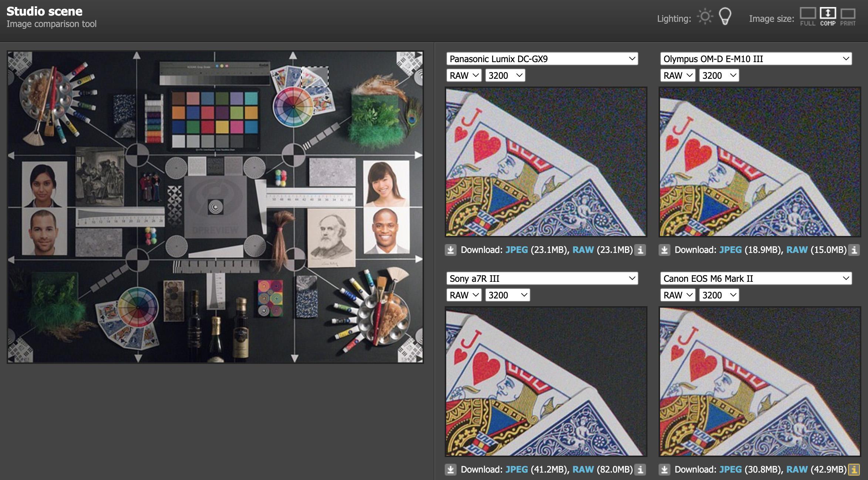Click the download icon under the Canon crop
Screen dimensions: 868x480
pos(665,470)
